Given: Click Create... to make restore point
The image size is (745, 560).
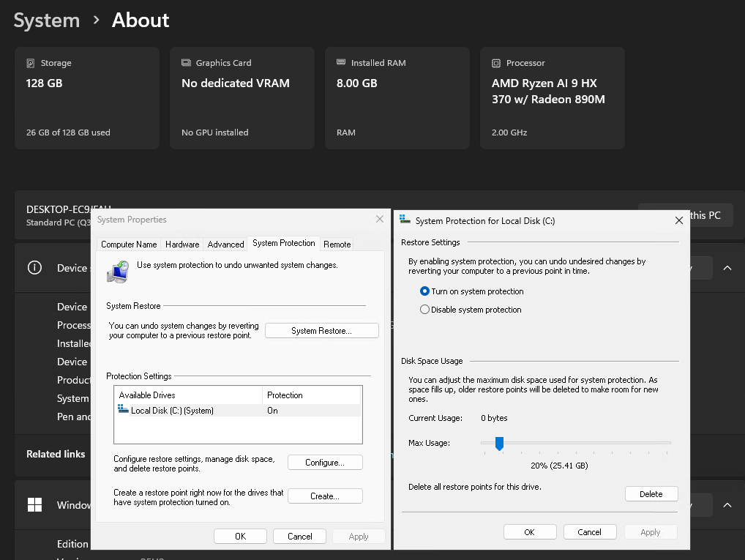Looking at the screenshot, I should (x=325, y=496).
